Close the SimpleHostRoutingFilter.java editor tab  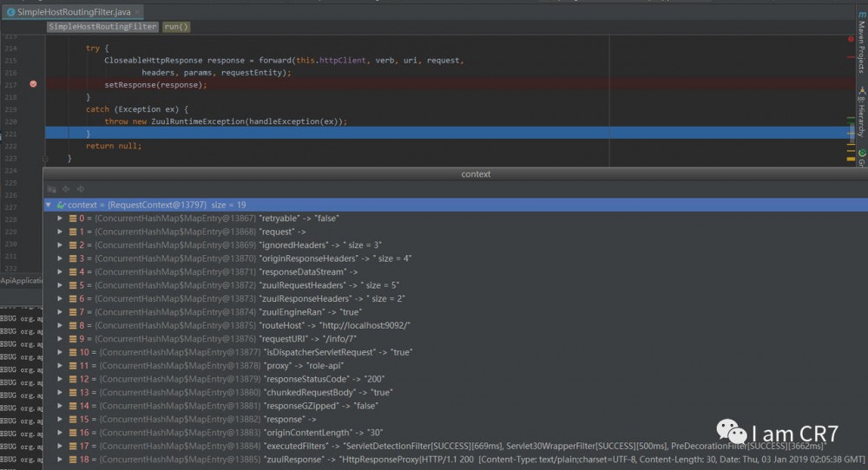[x=137, y=11]
